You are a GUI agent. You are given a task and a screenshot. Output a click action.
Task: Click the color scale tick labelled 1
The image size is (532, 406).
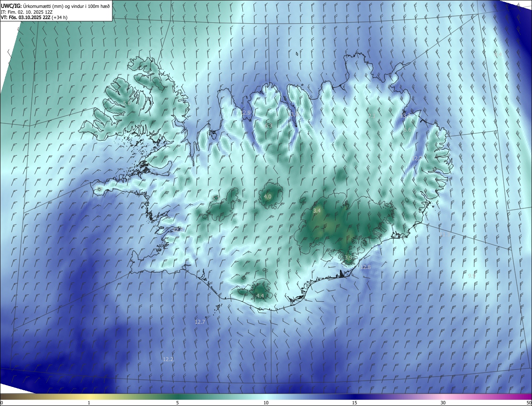[x=89, y=403]
